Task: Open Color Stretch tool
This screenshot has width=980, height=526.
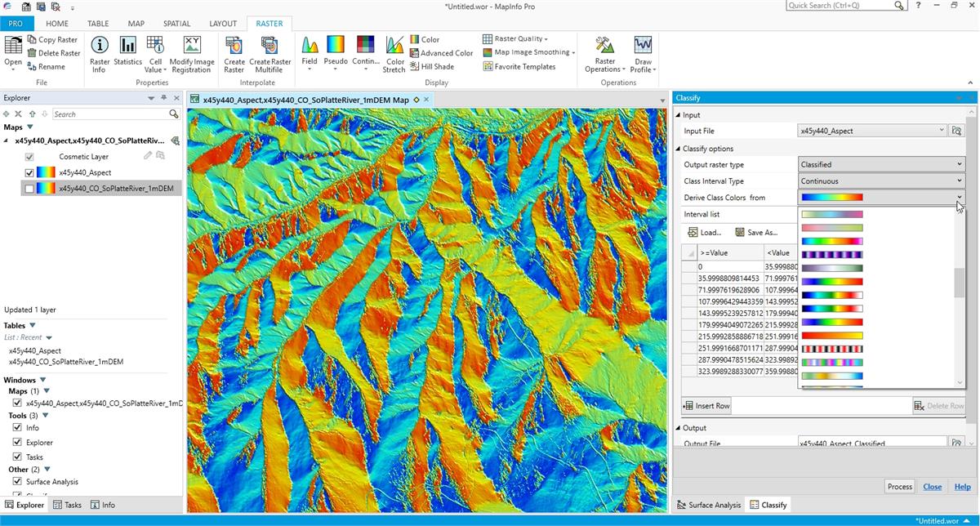Action: [x=394, y=54]
